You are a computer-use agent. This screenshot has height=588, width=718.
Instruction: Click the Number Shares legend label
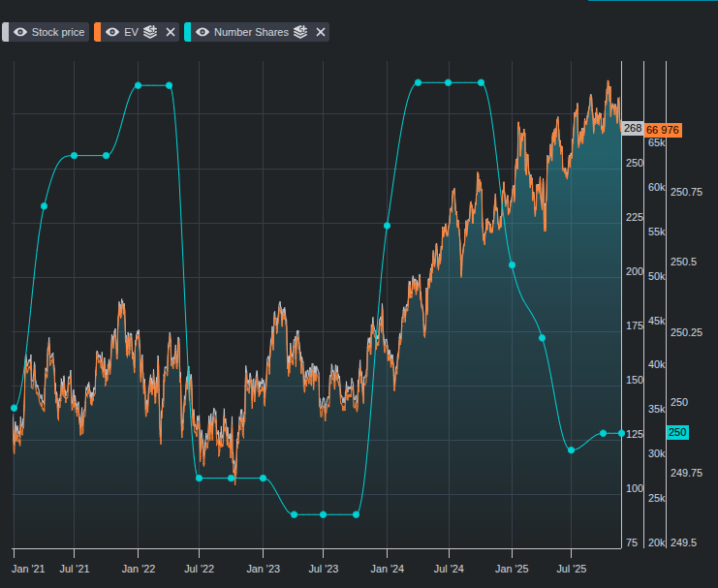[251, 32]
